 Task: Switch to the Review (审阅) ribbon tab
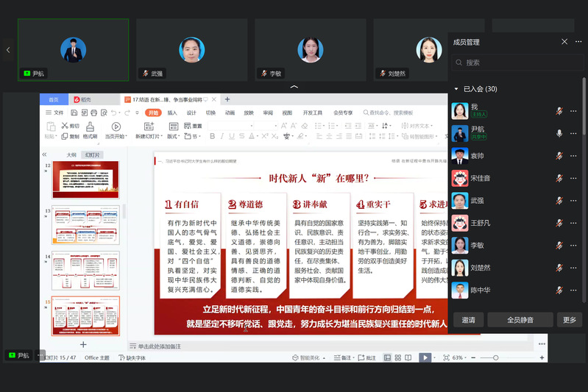[x=268, y=113]
